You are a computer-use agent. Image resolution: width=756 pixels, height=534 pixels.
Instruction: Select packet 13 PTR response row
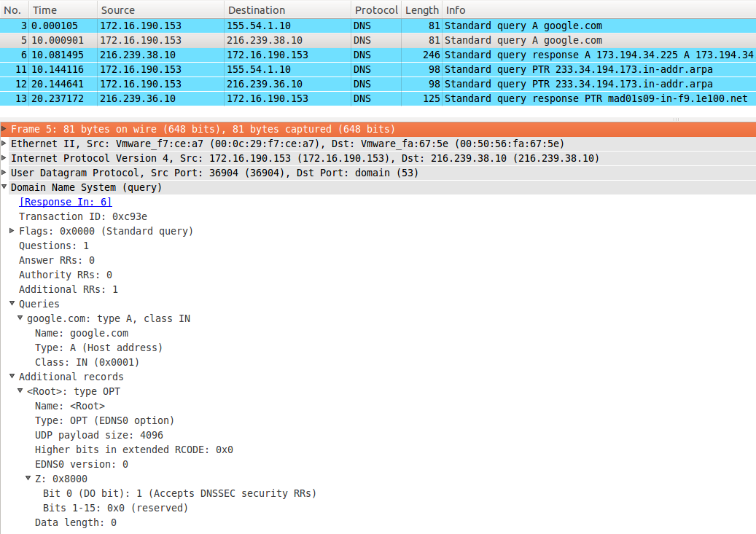pos(378,98)
